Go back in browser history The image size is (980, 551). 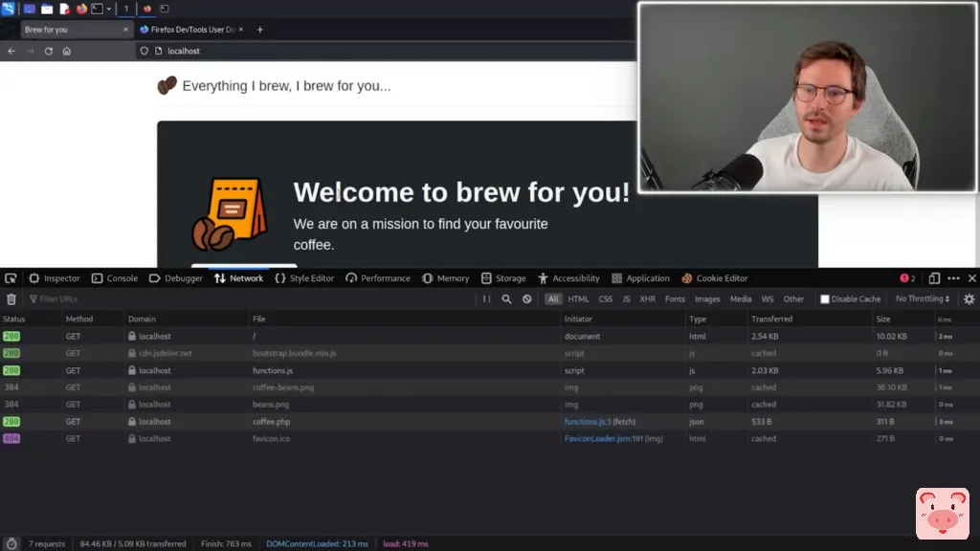[11, 52]
